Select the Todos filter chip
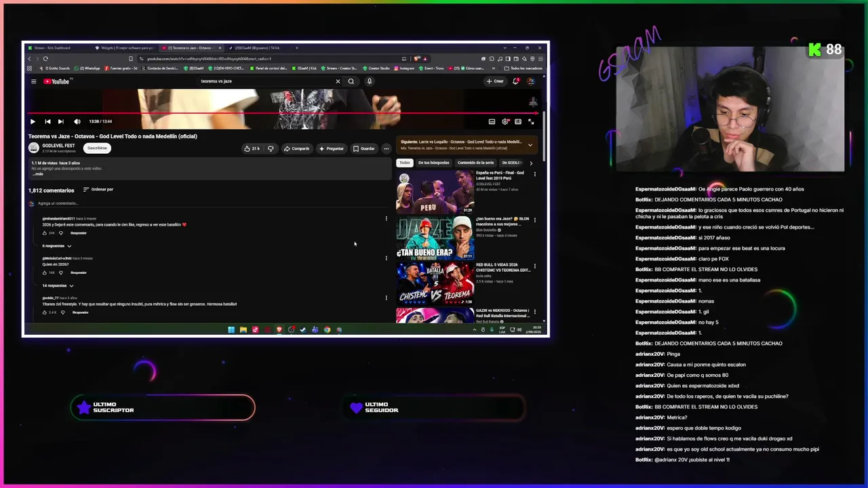This screenshot has height=488, width=868. point(405,163)
